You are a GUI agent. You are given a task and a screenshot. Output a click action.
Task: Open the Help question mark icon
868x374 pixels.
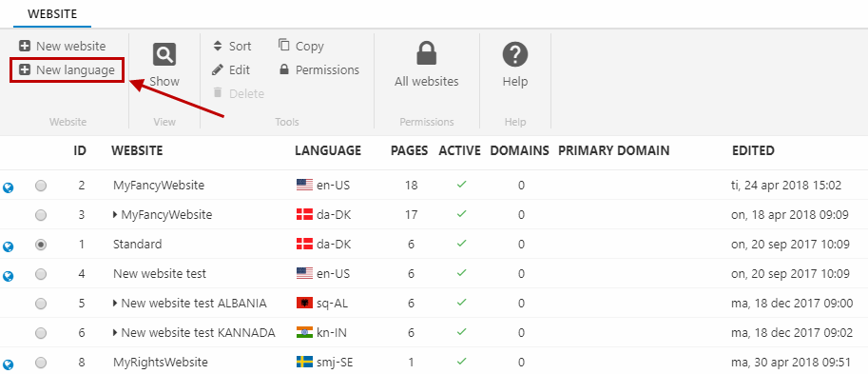pos(515,55)
